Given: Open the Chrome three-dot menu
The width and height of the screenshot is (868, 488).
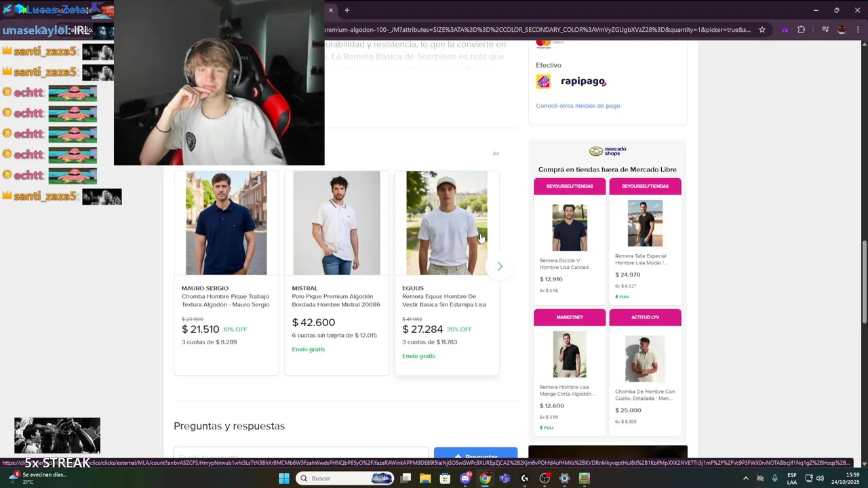Looking at the screenshot, I should (x=859, y=30).
